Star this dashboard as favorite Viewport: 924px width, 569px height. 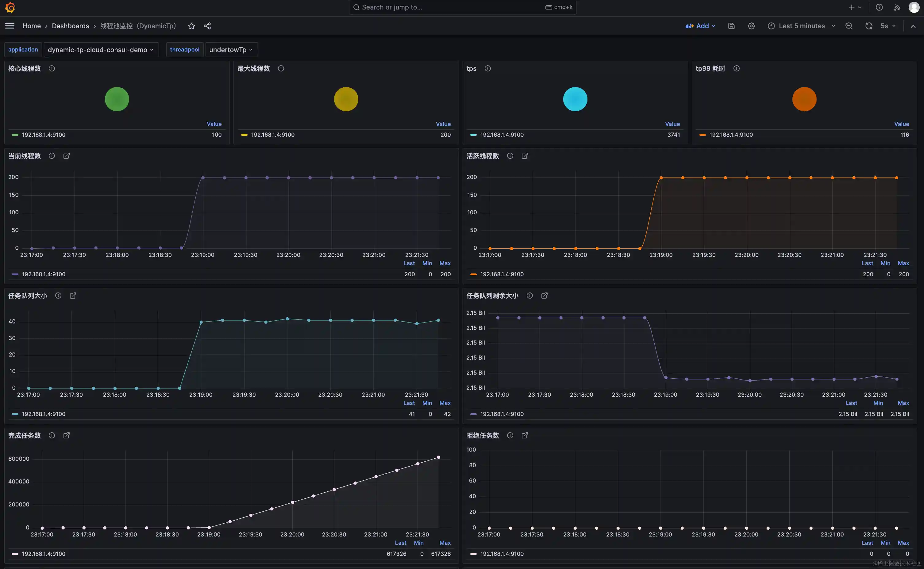pyautogui.click(x=191, y=26)
